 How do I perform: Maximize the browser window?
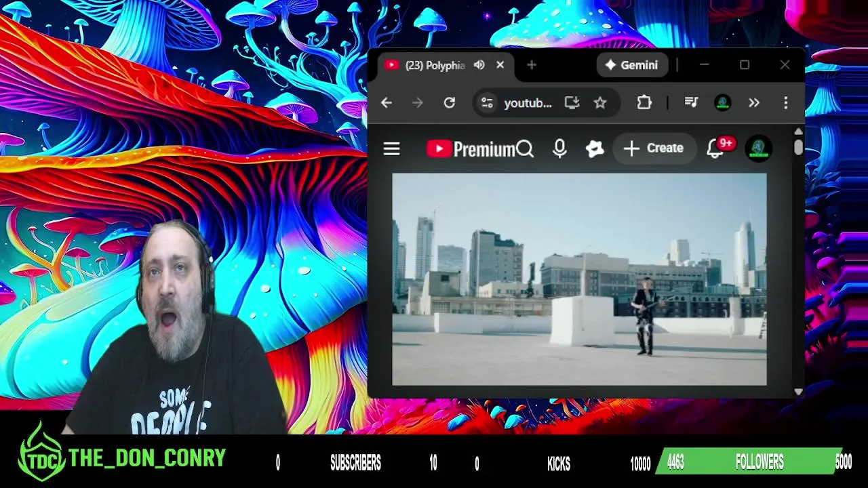click(x=745, y=65)
